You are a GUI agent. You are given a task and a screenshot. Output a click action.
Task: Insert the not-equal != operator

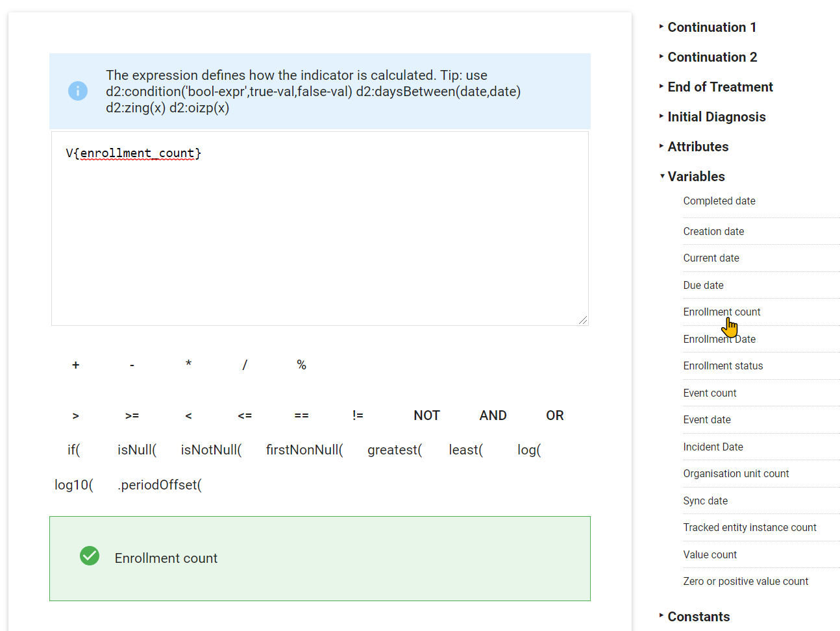[358, 415]
